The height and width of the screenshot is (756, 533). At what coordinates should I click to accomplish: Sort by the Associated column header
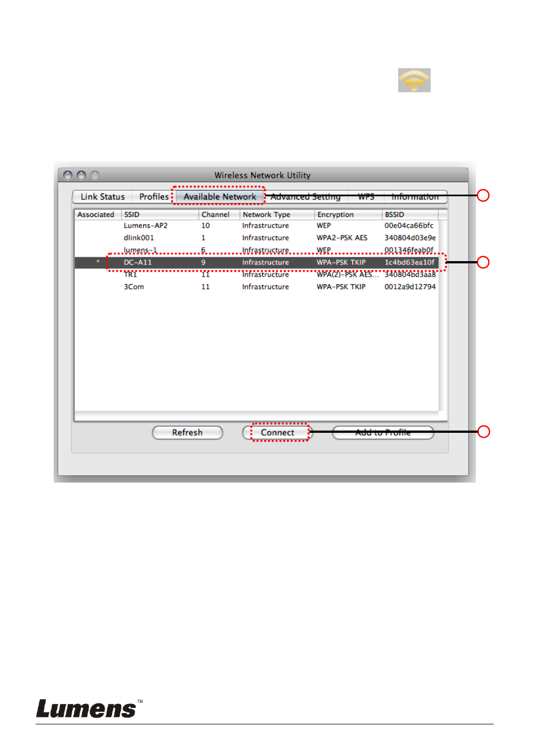click(x=97, y=215)
